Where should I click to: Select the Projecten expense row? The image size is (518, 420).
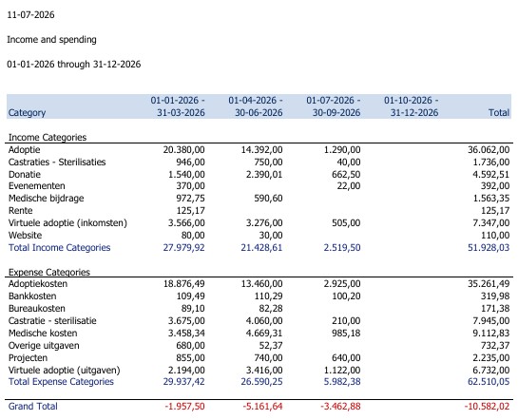point(259,357)
